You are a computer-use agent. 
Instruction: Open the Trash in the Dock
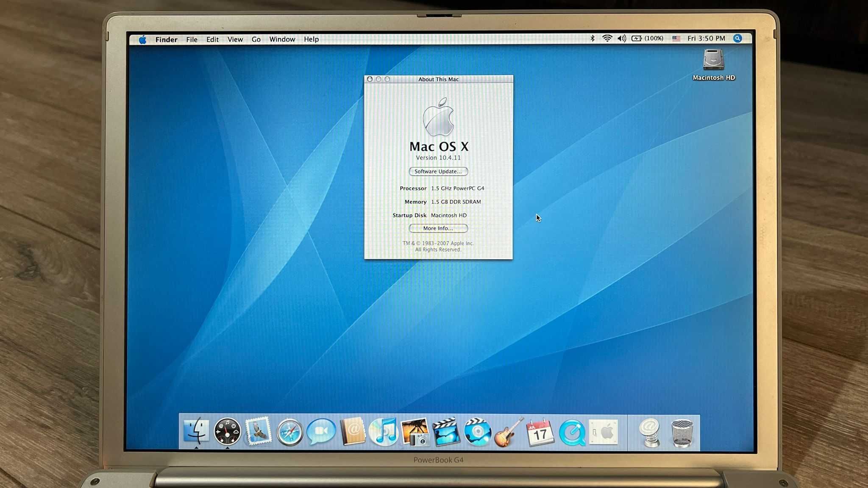click(682, 433)
